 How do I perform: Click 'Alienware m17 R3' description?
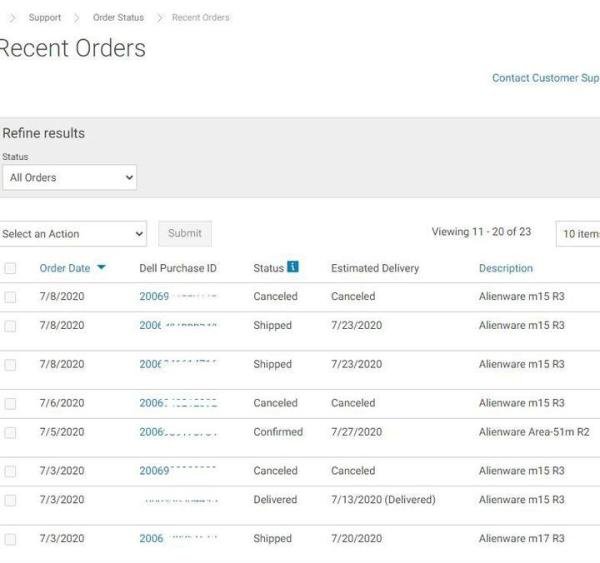522,539
